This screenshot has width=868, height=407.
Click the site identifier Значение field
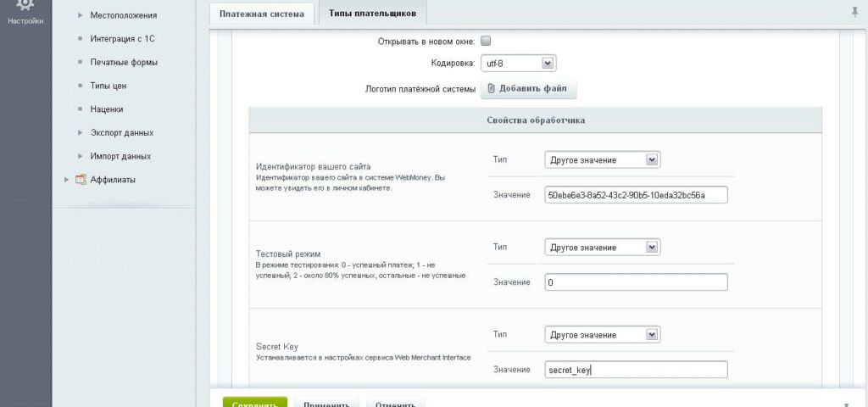[x=636, y=195]
